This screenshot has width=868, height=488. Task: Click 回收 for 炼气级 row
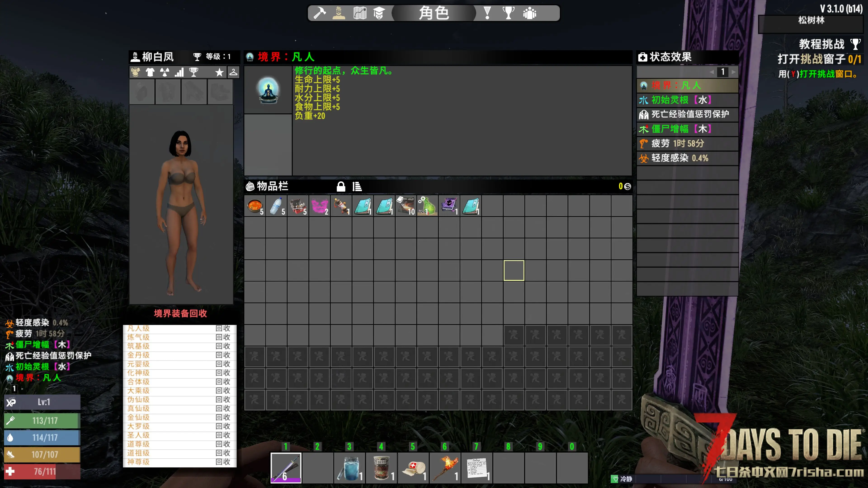[223, 337]
